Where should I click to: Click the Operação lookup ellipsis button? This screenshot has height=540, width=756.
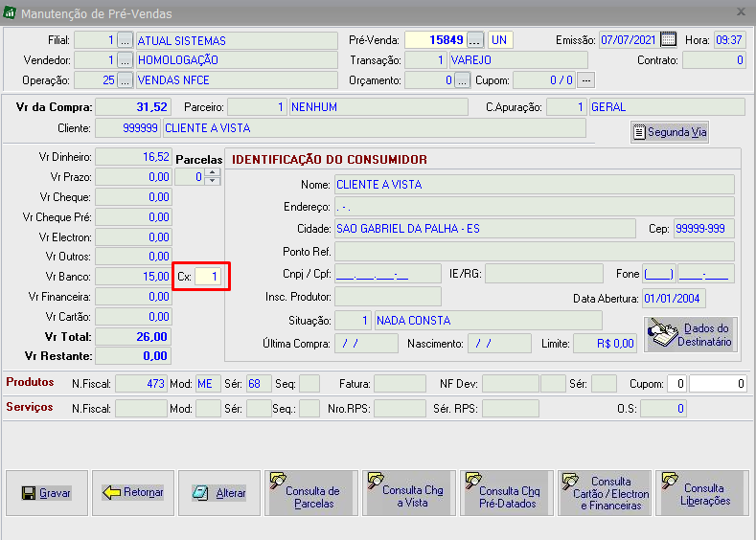pos(125,80)
